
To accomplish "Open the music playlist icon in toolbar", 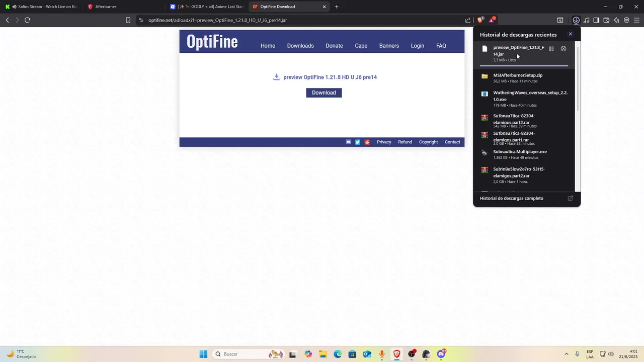I will tap(586, 20).
